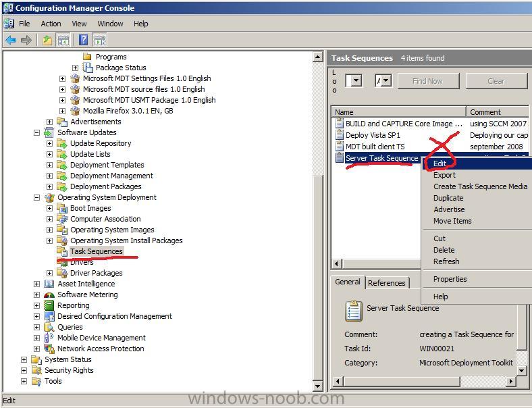Open the second search dropdown beside Find Now
The image size is (532, 408).
386,81
